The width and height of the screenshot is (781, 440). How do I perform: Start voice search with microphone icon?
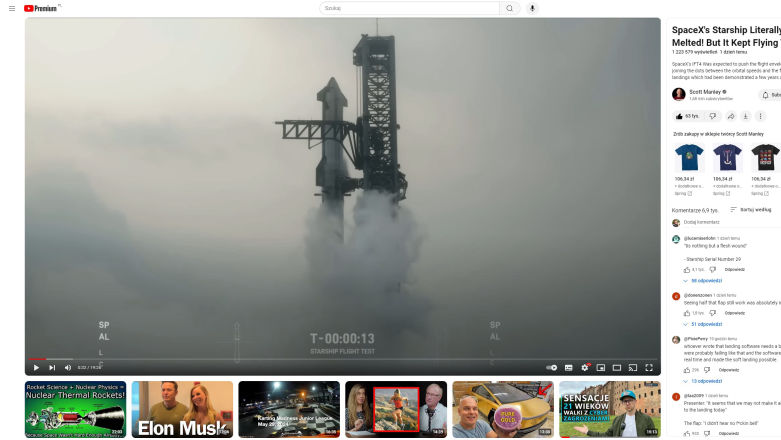532,8
